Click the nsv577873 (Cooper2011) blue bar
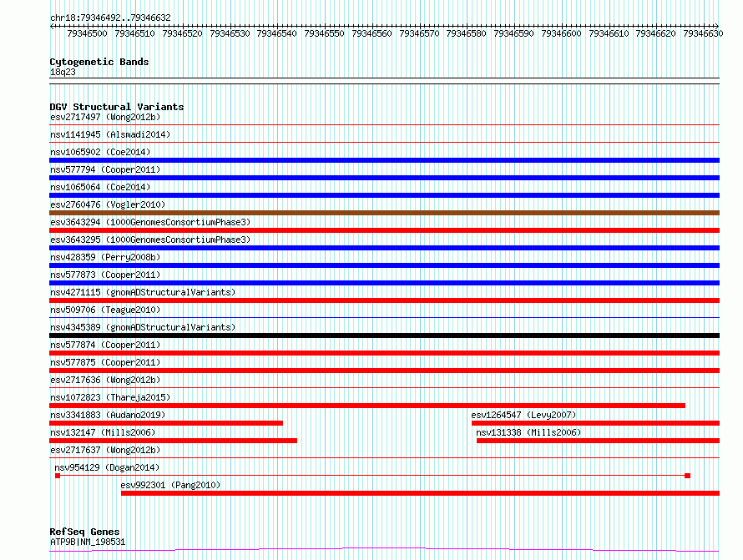This screenshot has height=560, width=743. tap(384, 283)
